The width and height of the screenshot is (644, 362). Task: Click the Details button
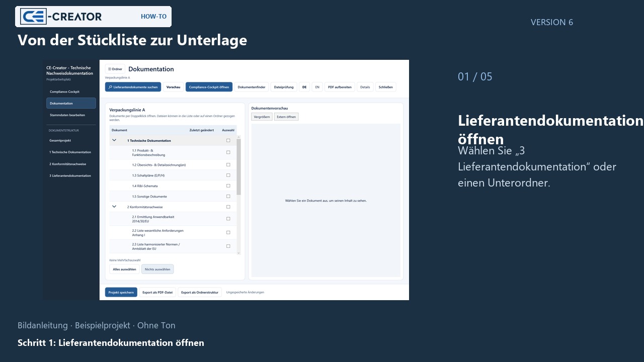click(365, 87)
